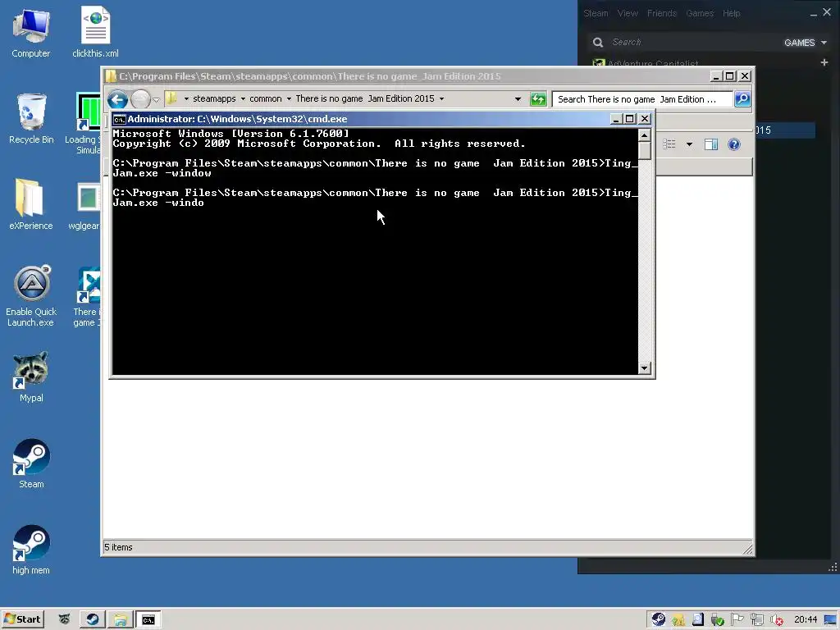Select the Steam desktop shortcut
Viewport: 840px width, 630px height.
point(31,463)
